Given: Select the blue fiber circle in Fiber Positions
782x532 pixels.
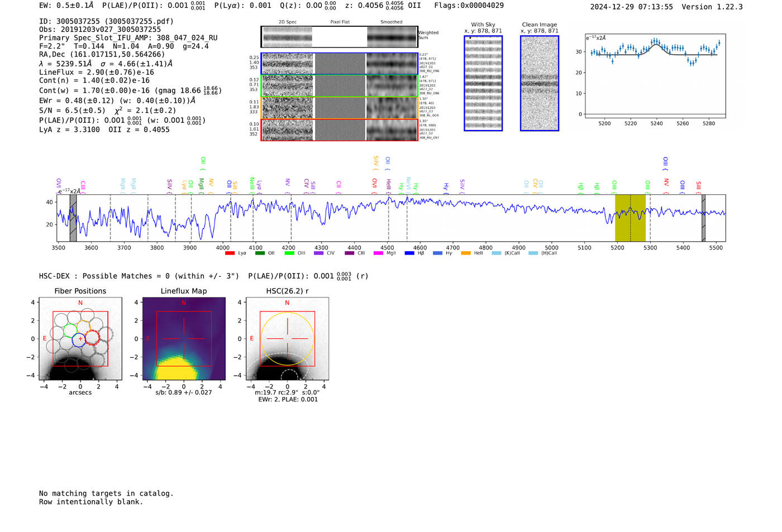Looking at the screenshot, I should 79,340.
